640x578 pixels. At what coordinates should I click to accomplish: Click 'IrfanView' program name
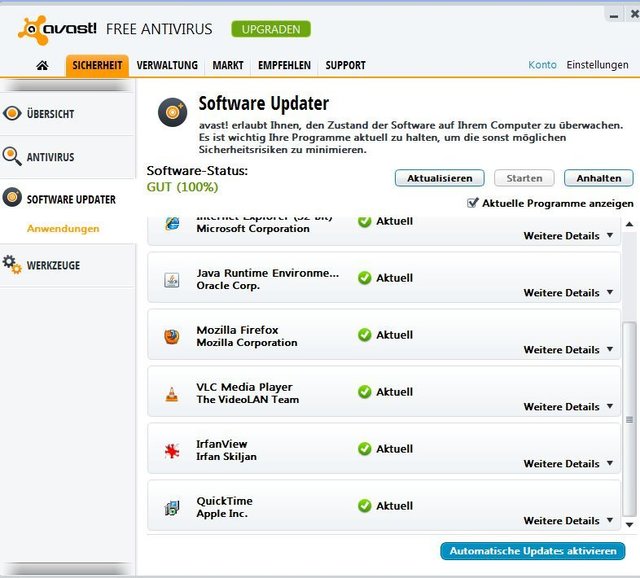pos(222,444)
